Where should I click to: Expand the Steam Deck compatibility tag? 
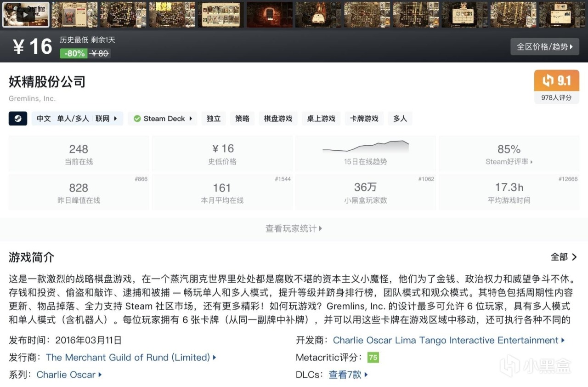[163, 119]
